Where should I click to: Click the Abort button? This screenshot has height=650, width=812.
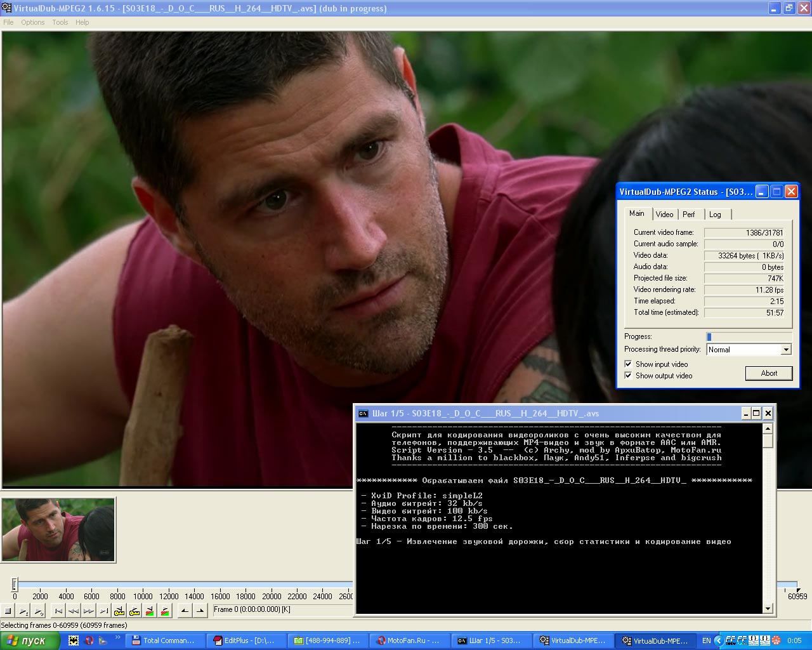(769, 373)
